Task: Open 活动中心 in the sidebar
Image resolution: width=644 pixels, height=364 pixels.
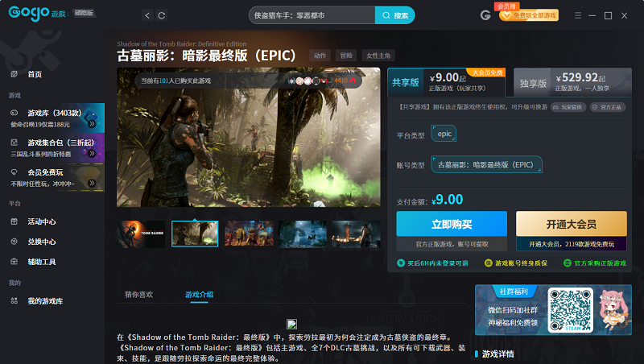Action: (x=42, y=221)
